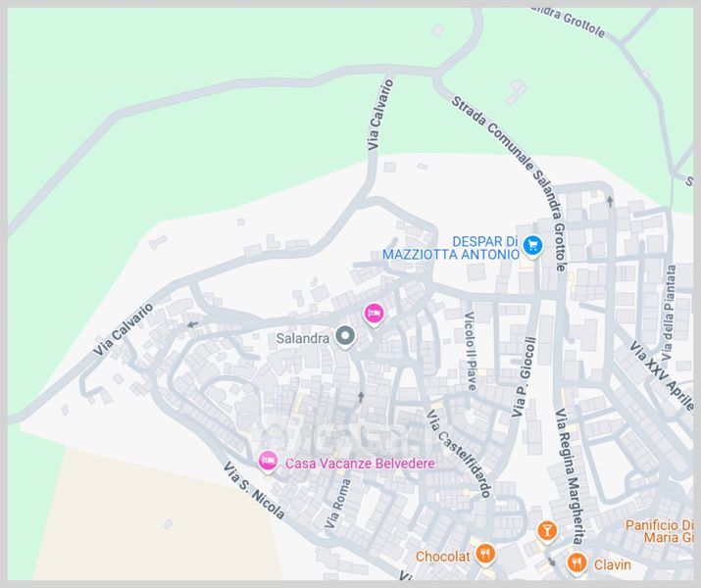This screenshot has width=701, height=588.
Task: Select the Salandra town center pin
Action: tap(345, 336)
